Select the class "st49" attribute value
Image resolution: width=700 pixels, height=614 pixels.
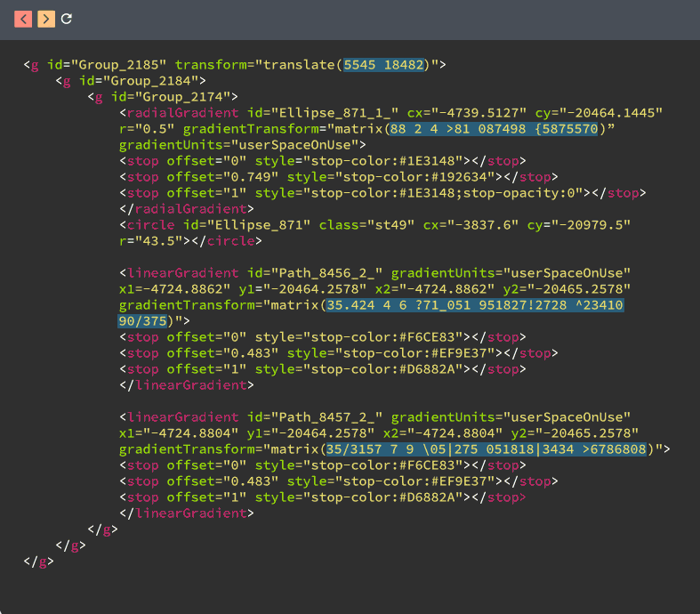394,225
